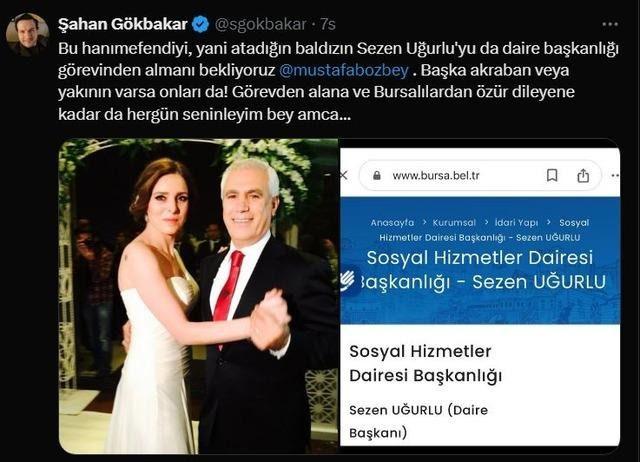Go to Anasayfa breadcrumb
The width and height of the screenshot is (640, 462).
[392, 223]
